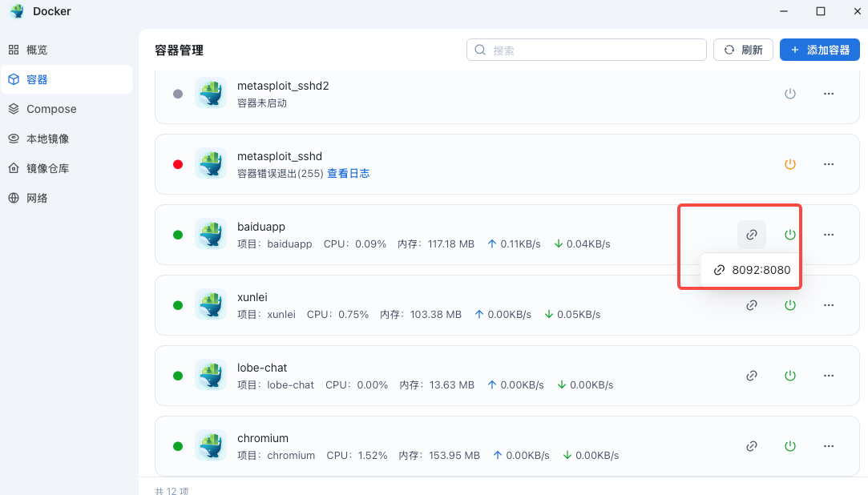Click lobe-chat memory value 13.63 MB
868x495 pixels.
point(452,385)
